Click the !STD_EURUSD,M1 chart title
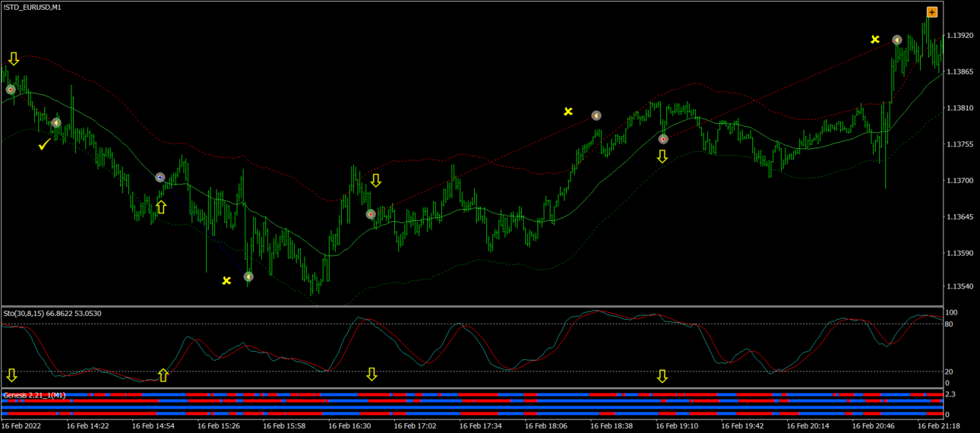 click(x=32, y=7)
